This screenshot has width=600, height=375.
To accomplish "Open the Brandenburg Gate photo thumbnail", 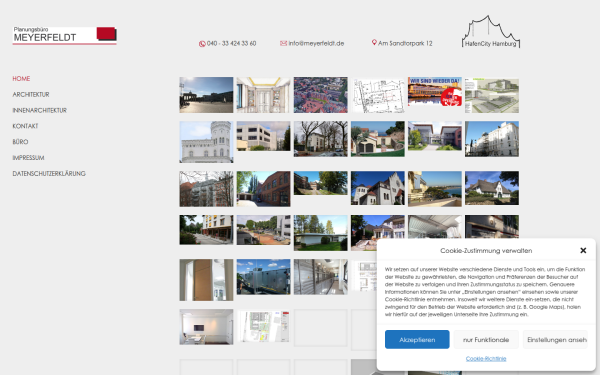I will coord(206,95).
